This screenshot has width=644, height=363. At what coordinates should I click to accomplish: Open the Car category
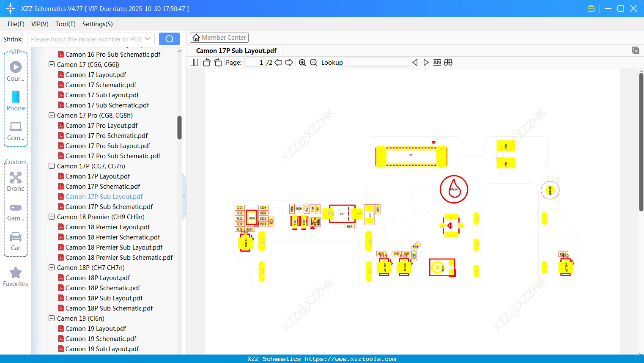16,241
